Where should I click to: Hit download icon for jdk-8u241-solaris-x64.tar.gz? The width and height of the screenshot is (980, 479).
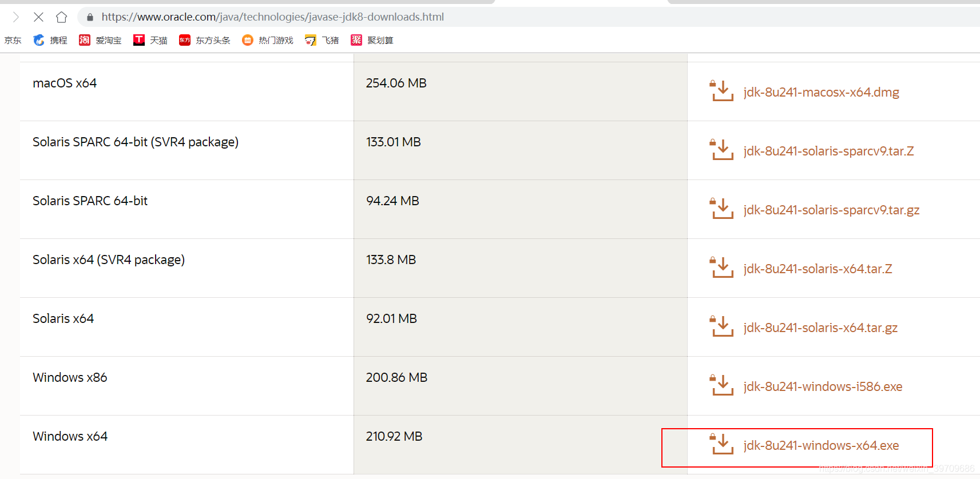[722, 327]
